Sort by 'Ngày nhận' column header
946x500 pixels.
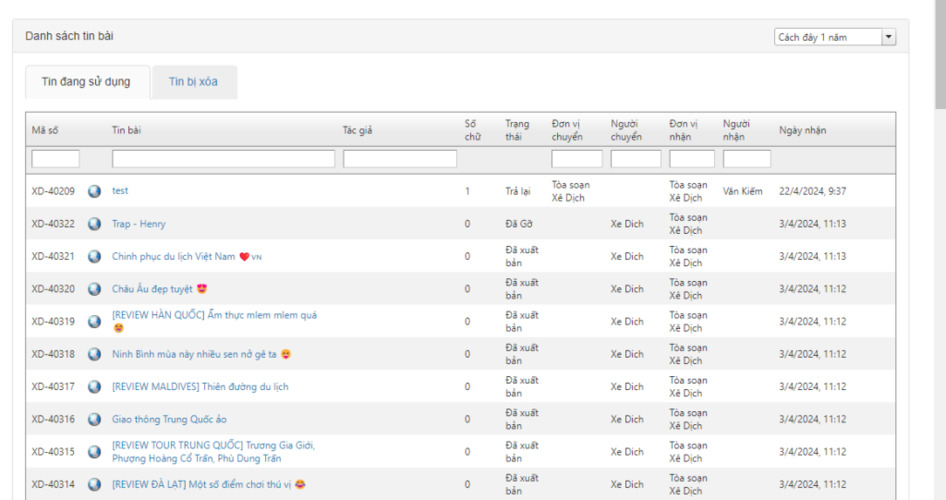pyautogui.click(x=802, y=130)
